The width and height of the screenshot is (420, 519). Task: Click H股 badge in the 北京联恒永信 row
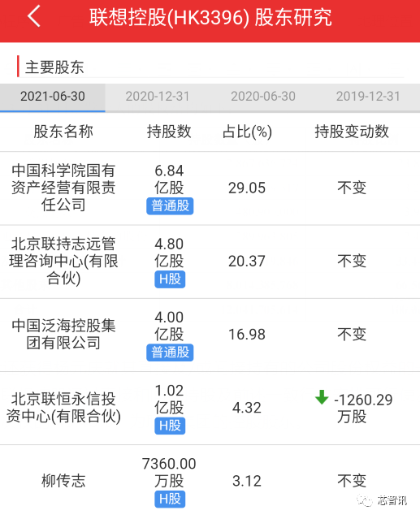point(170,426)
